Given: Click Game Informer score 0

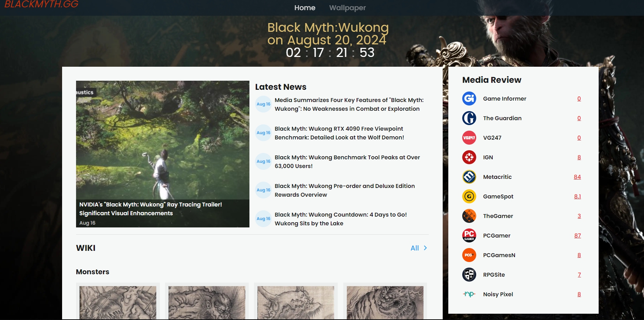Looking at the screenshot, I should [x=579, y=99].
